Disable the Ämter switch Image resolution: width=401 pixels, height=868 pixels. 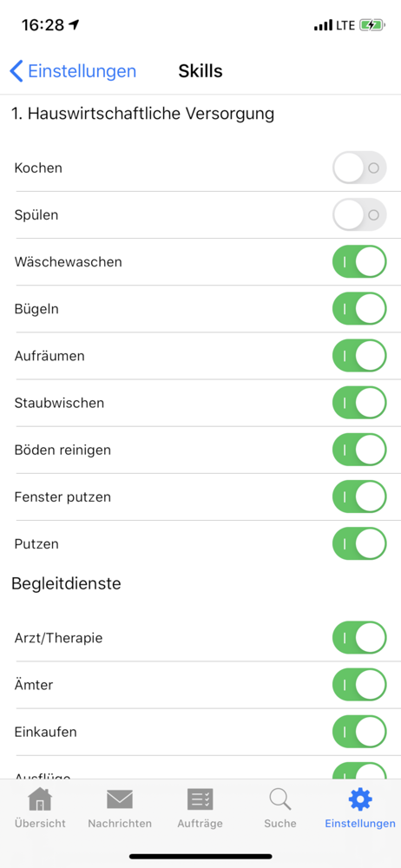click(x=359, y=685)
